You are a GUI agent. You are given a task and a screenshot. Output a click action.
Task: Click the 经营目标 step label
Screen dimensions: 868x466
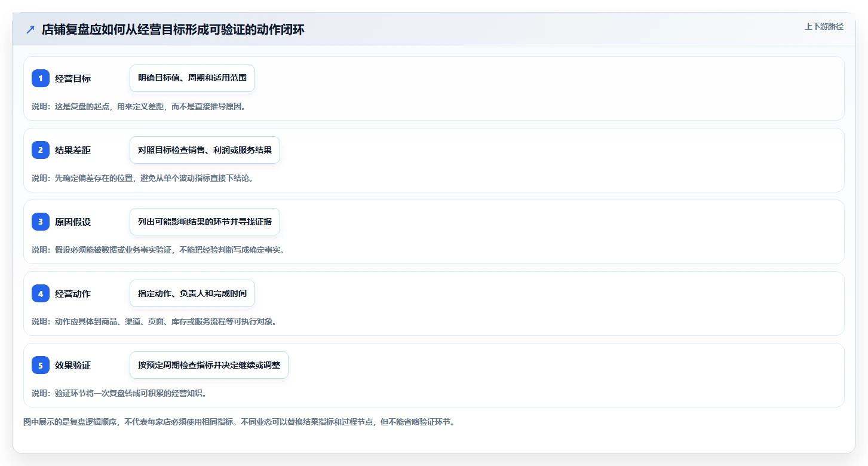[73, 79]
